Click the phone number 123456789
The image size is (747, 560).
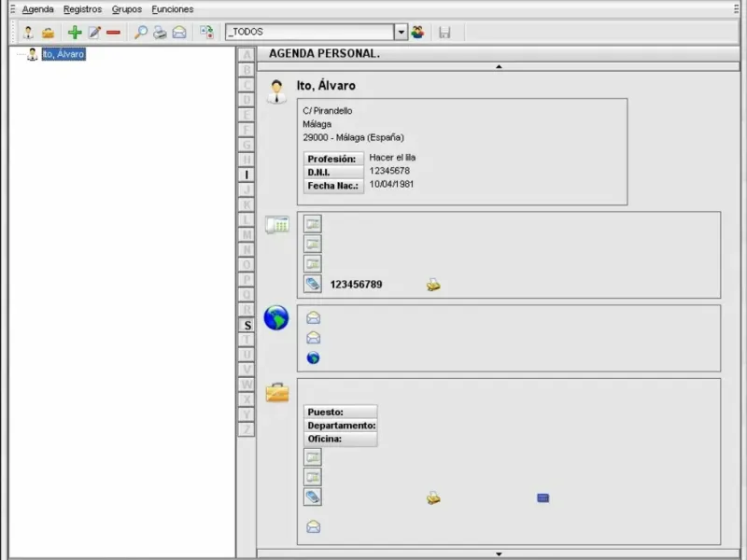click(356, 285)
